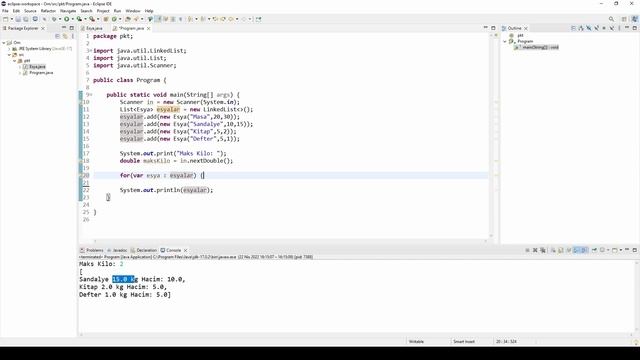Select the main(String[]) method in Outline
This screenshot has width=640, height=360.
540,47
